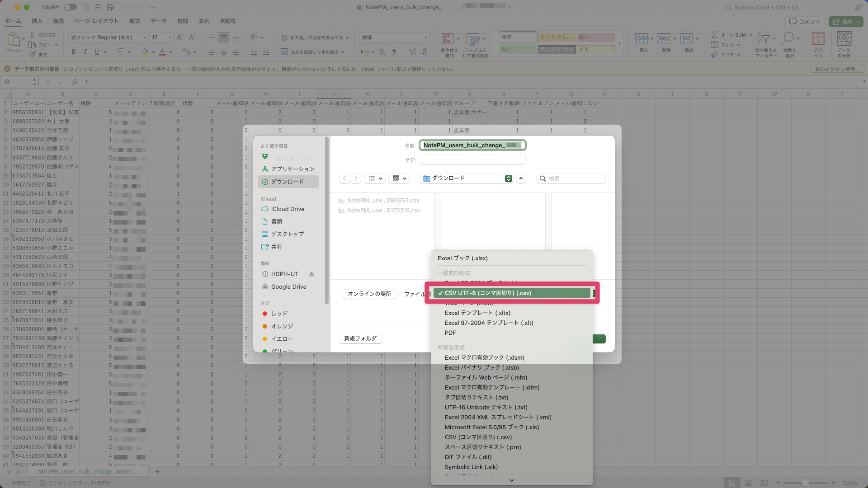Open the ページ レイアウト ribbon tab
This screenshot has width=868, height=488.
point(96,21)
